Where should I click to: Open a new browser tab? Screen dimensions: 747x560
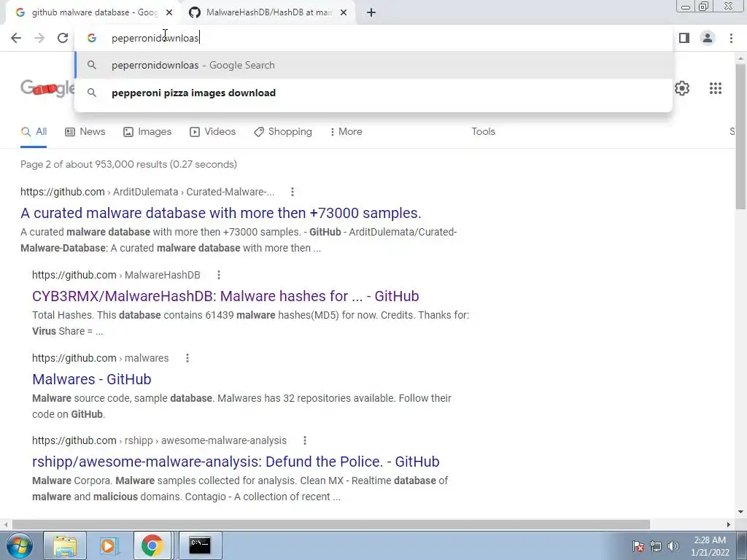tap(371, 12)
